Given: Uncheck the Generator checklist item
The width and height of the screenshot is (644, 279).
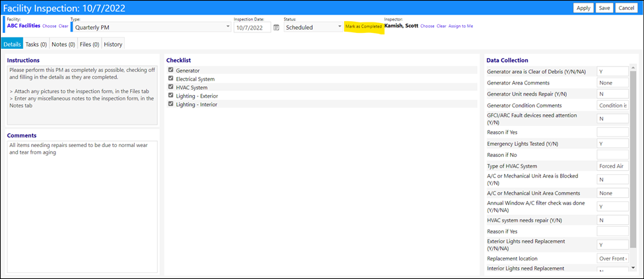Looking at the screenshot, I should click(x=171, y=70).
